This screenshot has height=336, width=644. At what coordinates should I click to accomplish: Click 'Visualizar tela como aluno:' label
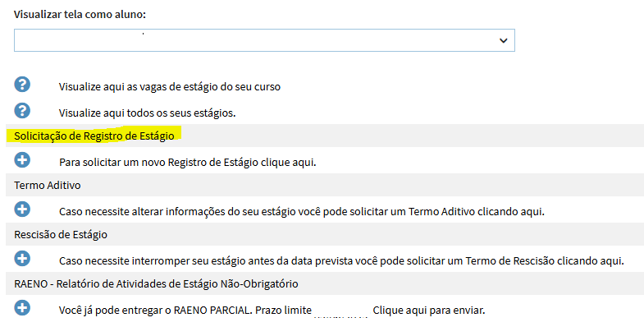pos(80,15)
